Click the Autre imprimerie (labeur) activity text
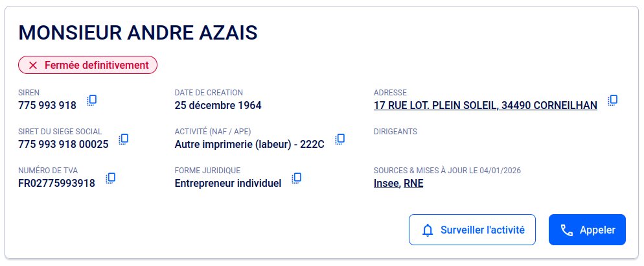Viewport: 644px width, 266px height. click(x=249, y=145)
